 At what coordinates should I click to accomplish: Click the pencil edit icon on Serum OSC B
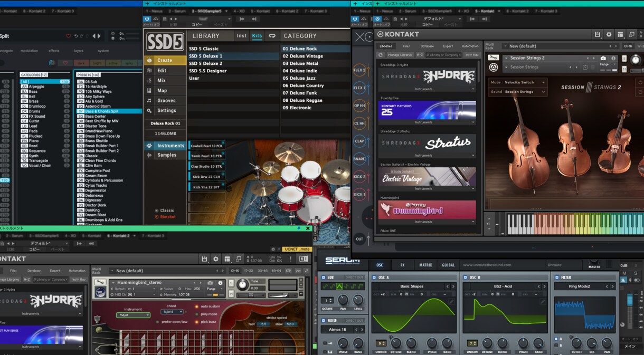click(x=542, y=301)
